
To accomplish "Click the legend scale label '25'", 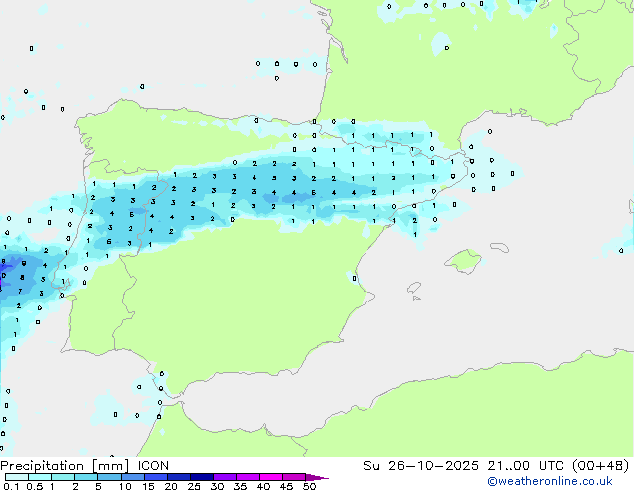I will pos(194,486).
